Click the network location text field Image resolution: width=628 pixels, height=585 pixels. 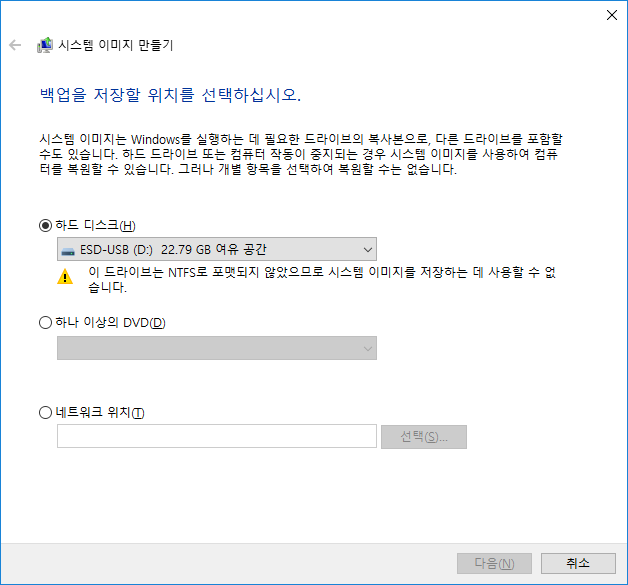coord(217,436)
